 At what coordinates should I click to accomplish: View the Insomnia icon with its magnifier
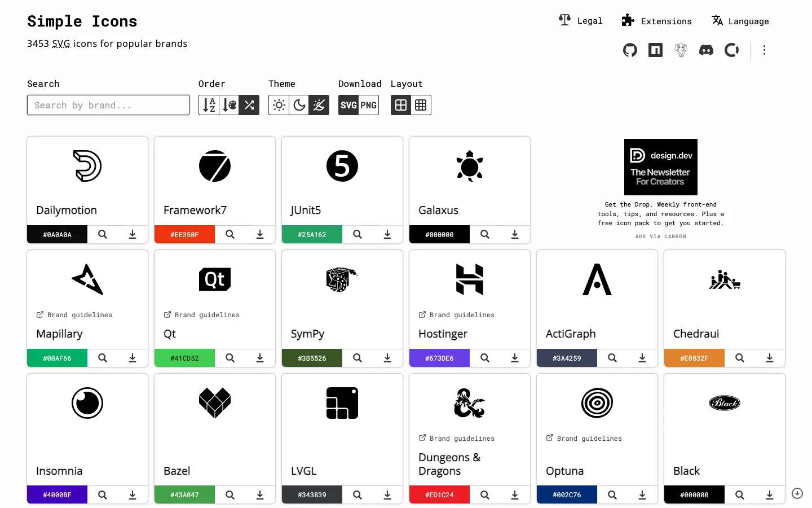tap(103, 495)
